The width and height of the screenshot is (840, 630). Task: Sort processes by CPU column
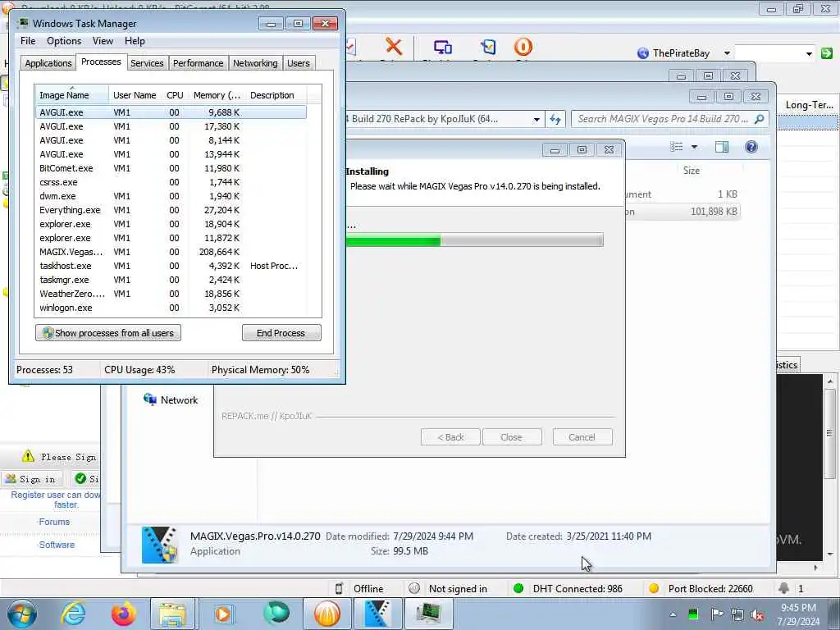click(175, 95)
